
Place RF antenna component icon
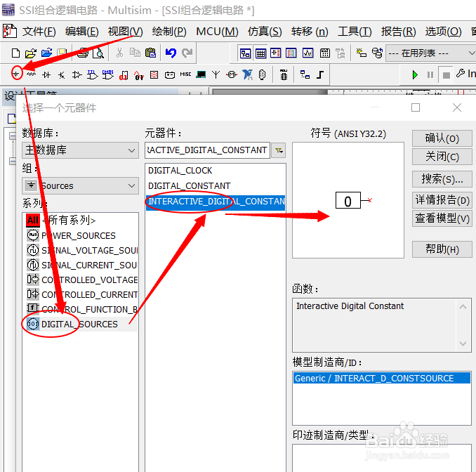pos(216,74)
